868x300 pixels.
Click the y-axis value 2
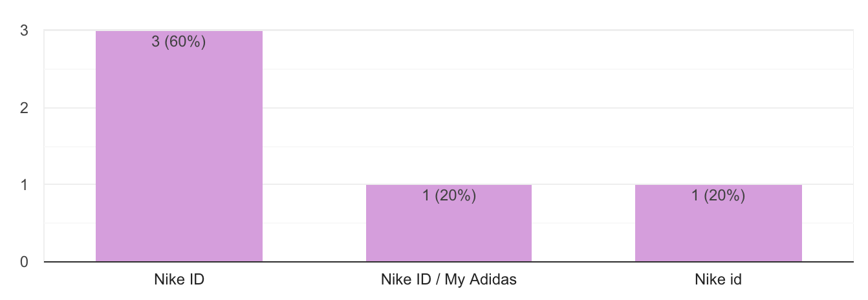[23, 107]
